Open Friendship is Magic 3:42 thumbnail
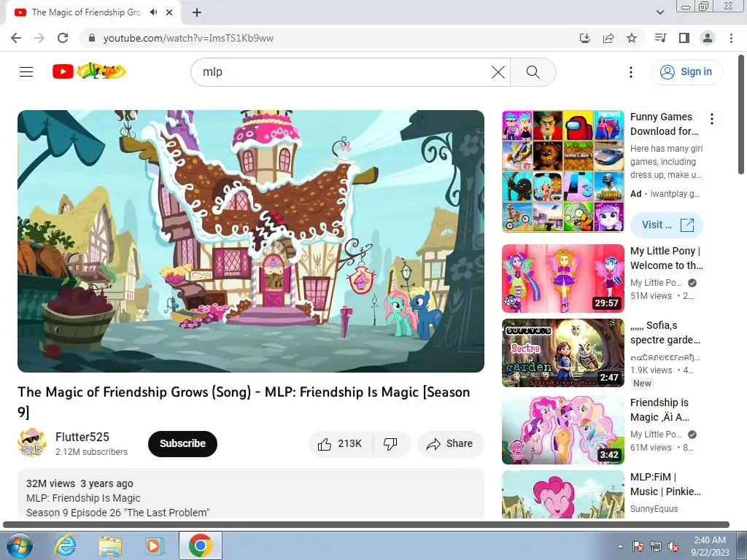The image size is (747, 560). click(563, 430)
